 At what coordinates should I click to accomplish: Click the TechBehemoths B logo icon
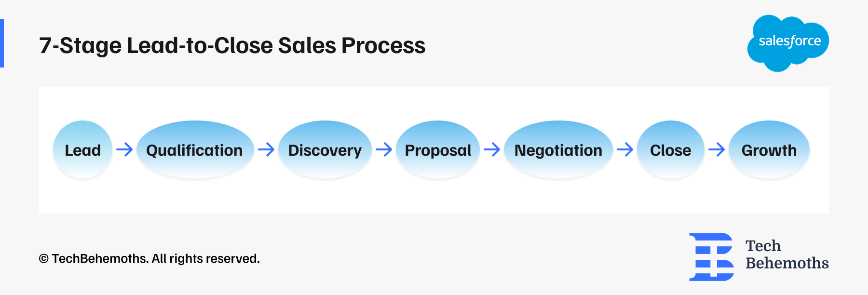tap(711, 256)
